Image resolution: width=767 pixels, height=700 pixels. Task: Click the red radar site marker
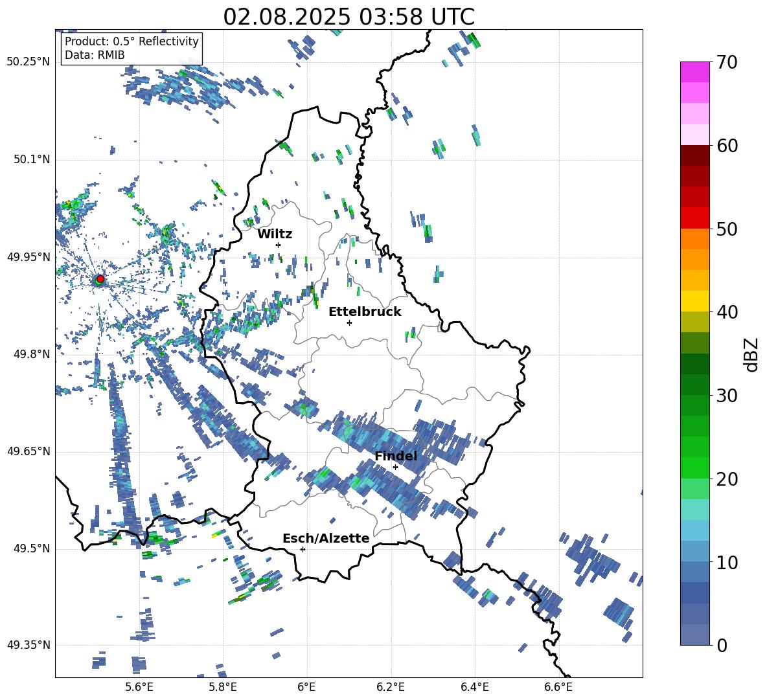pos(100,279)
